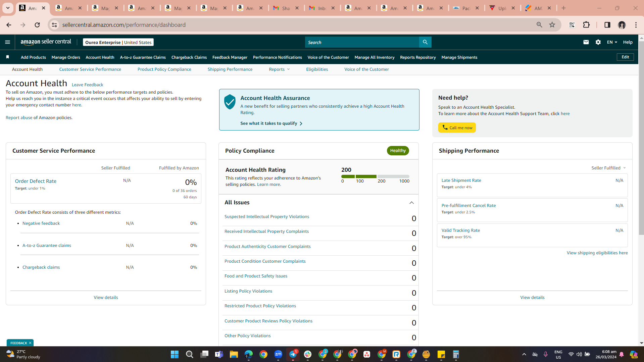Click the Edit favorites button
This screenshot has width=644, height=362.
625,57
